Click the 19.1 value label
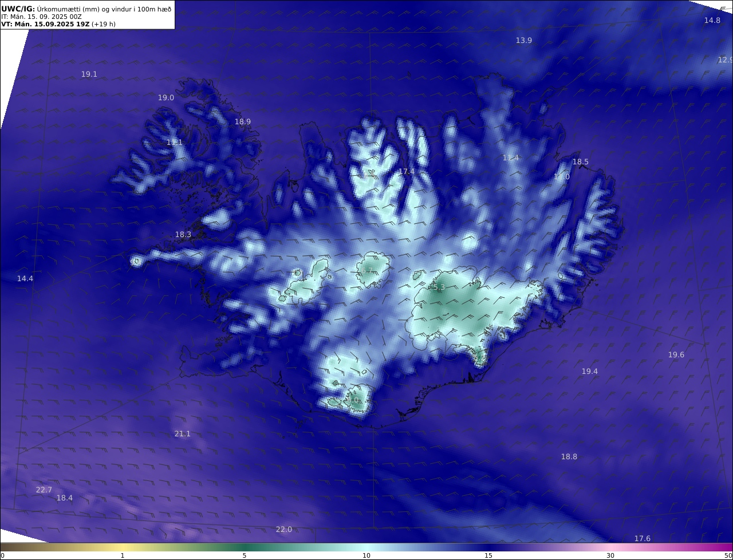The image size is (733, 560). 89,74
